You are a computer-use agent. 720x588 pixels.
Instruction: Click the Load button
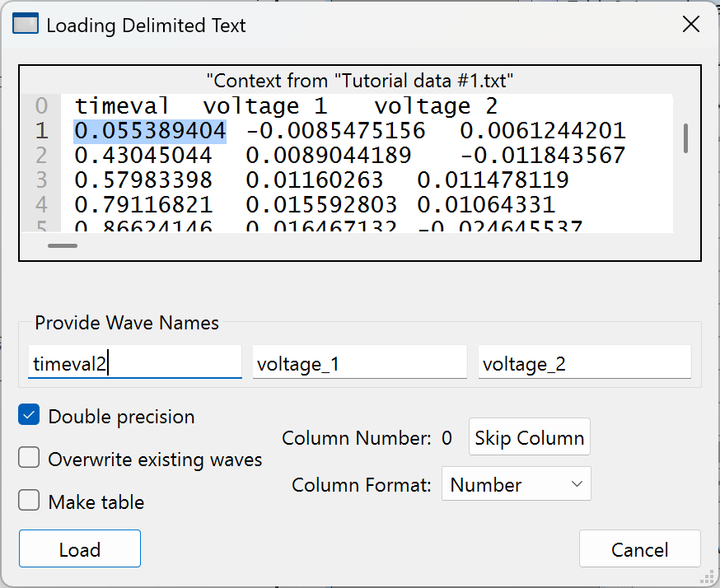[x=80, y=549]
